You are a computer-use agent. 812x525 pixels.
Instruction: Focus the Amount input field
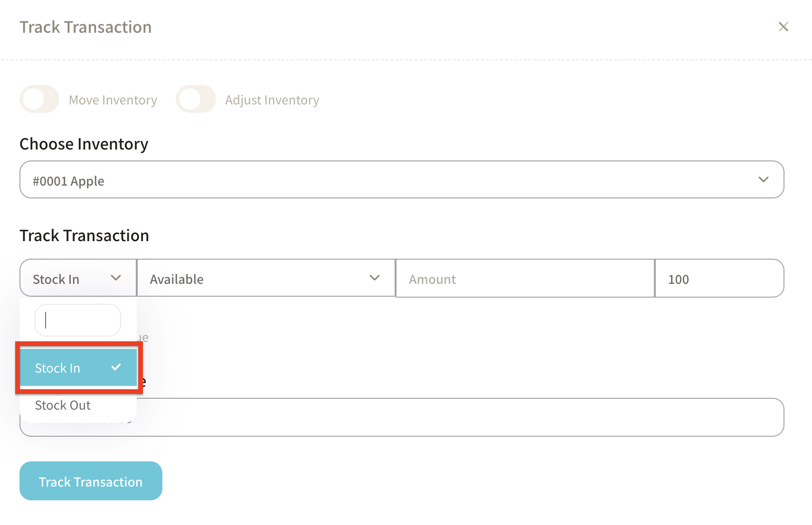click(x=525, y=279)
